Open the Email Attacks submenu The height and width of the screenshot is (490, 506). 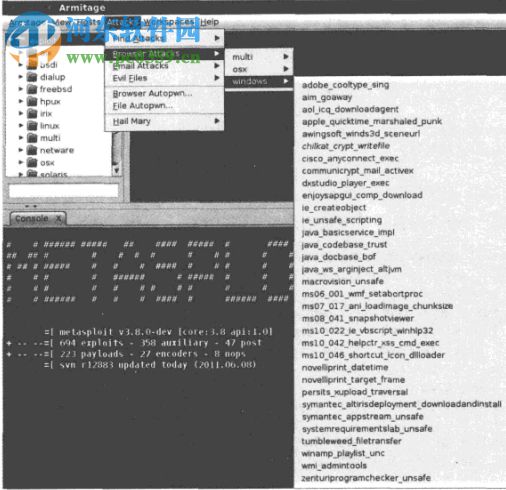[164, 66]
